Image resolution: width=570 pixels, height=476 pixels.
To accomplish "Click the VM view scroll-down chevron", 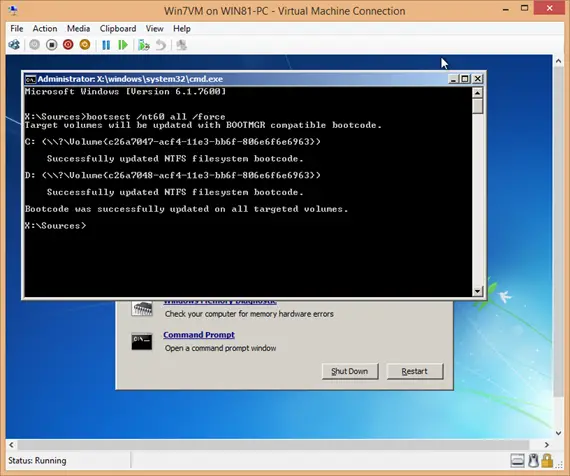I will click(x=558, y=433).
